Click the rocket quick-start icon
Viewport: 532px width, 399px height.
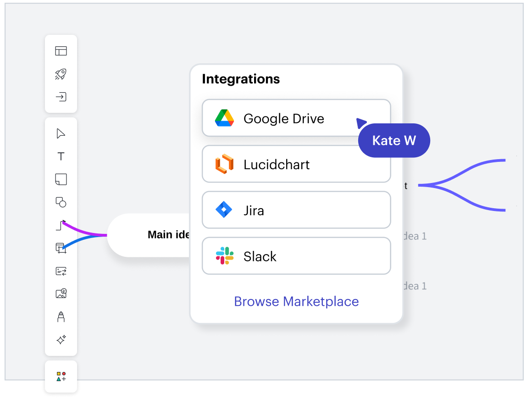[61, 74]
